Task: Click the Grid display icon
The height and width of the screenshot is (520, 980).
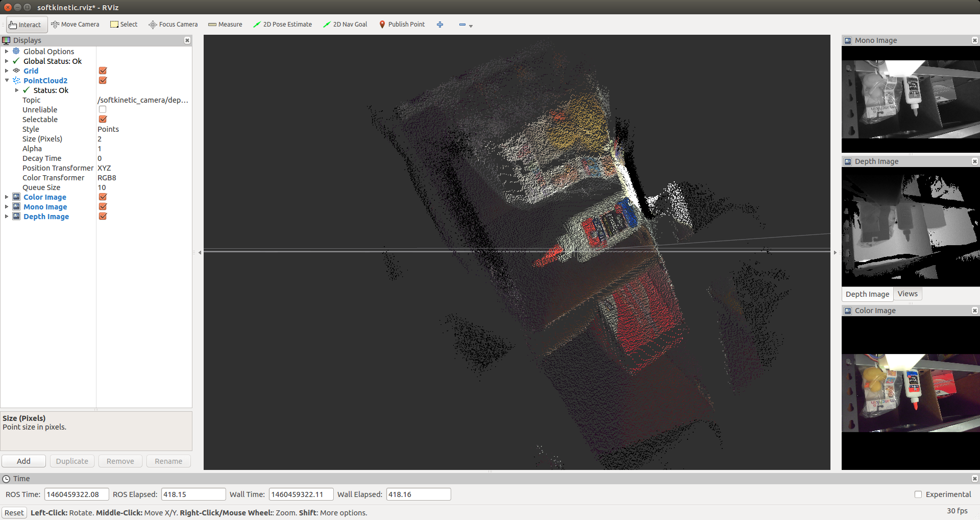Action: [x=16, y=70]
